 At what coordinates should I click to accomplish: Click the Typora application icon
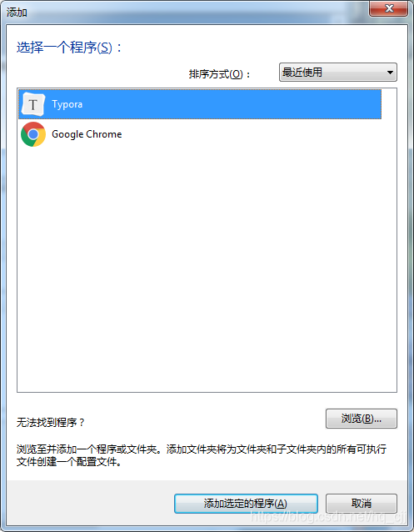click(x=32, y=104)
